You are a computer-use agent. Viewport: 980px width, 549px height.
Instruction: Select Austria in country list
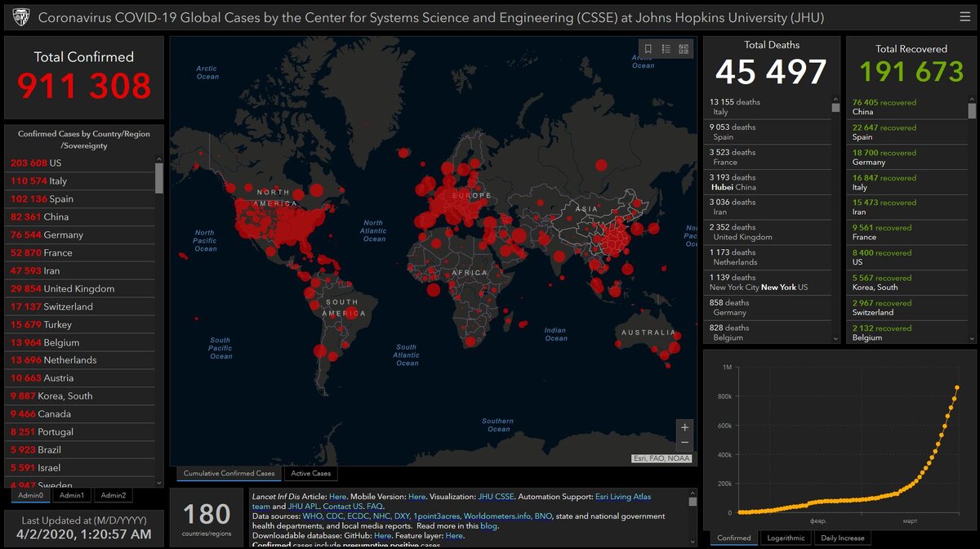[x=79, y=378]
